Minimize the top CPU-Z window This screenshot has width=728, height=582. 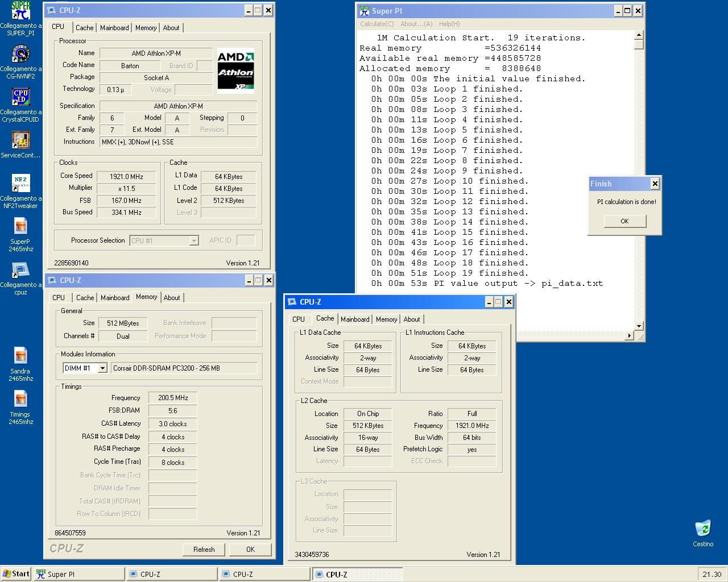coord(249,10)
